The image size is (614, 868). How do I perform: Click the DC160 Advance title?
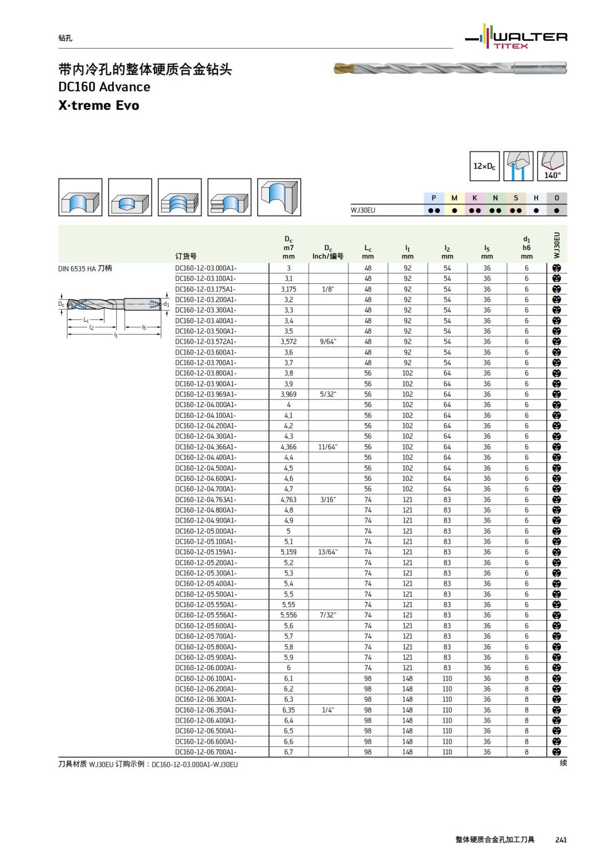click(x=104, y=86)
